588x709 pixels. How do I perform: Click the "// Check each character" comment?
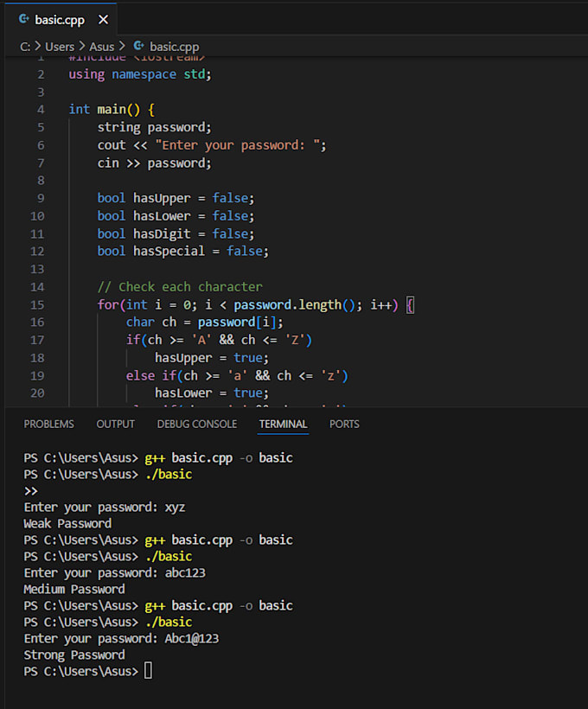(x=180, y=287)
